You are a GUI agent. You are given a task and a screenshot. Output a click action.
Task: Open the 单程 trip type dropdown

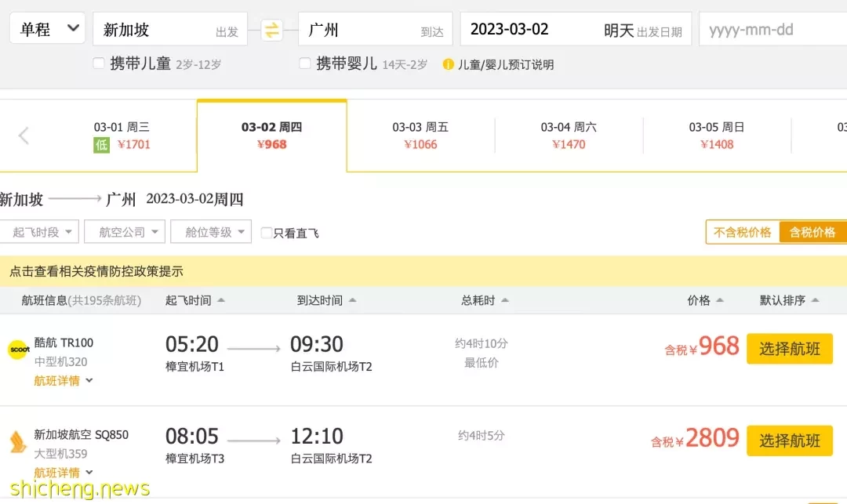[x=48, y=28]
